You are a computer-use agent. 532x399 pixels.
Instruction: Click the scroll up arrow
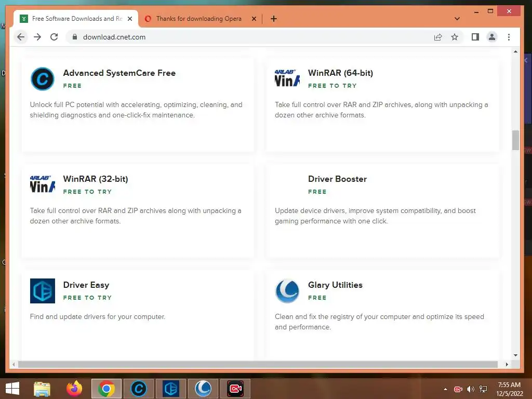point(515,51)
